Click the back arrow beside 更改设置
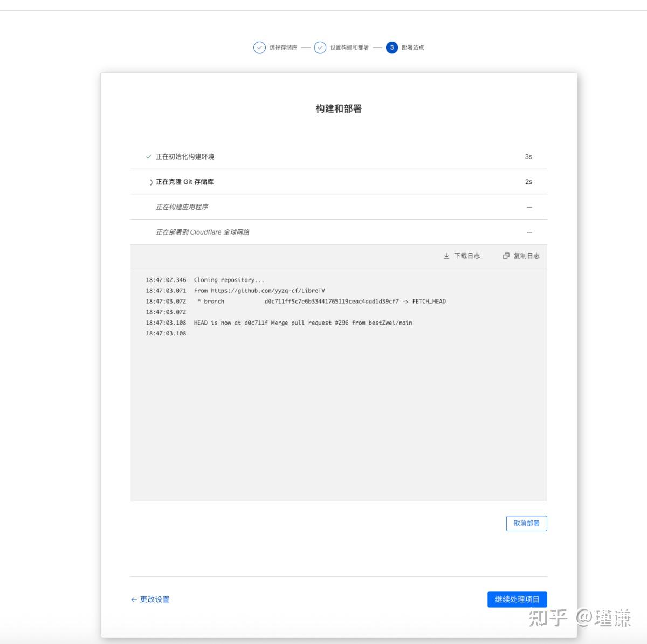This screenshot has width=647, height=644. pos(133,599)
